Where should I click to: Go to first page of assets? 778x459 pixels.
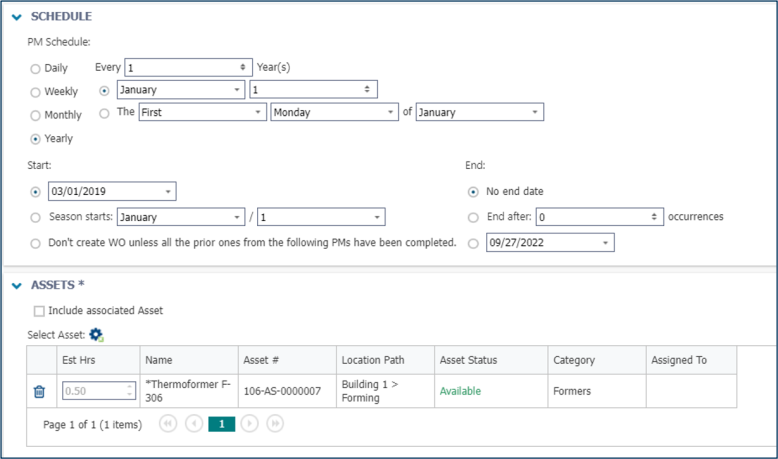(168, 424)
